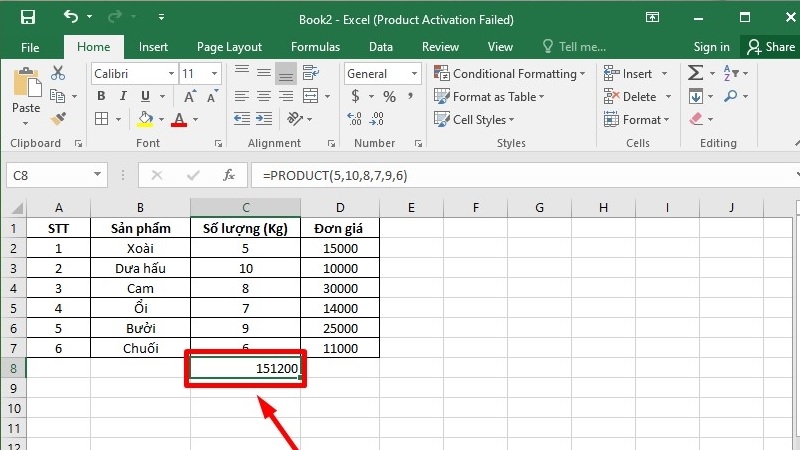800x450 pixels.
Task: Open the font size 11 dropdown
Action: [215, 73]
